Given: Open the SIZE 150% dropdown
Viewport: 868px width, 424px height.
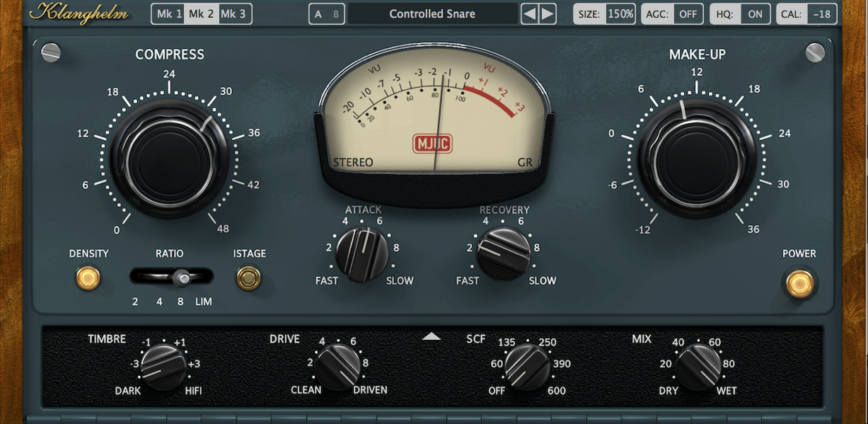Looking at the screenshot, I should [x=604, y=14].
